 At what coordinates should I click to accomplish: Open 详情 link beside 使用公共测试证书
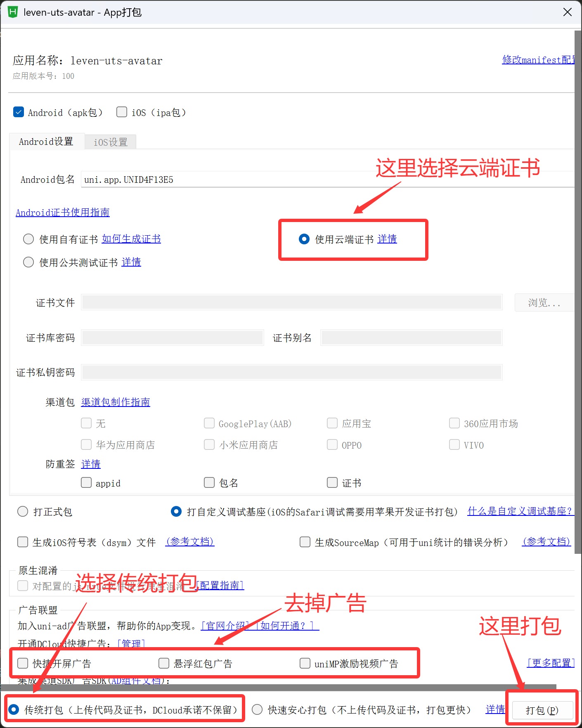point(131,262)
